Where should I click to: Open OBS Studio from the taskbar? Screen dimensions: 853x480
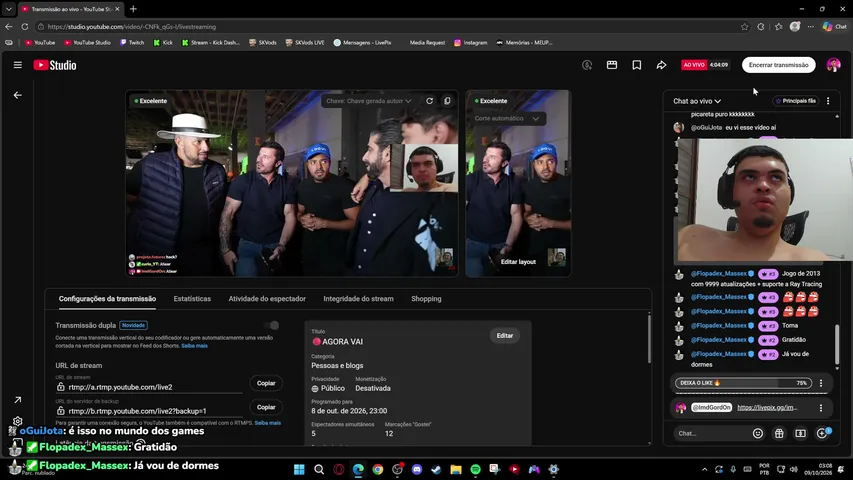397,469
